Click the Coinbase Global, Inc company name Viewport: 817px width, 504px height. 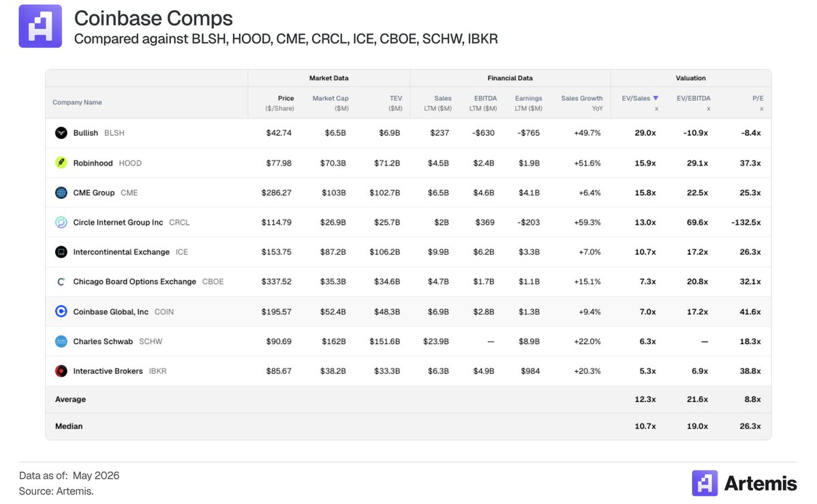(x=110, y=312)
